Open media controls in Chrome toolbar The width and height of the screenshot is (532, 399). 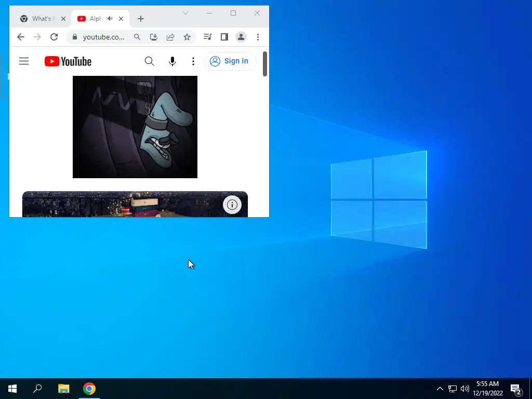click(x=208, y=37)
